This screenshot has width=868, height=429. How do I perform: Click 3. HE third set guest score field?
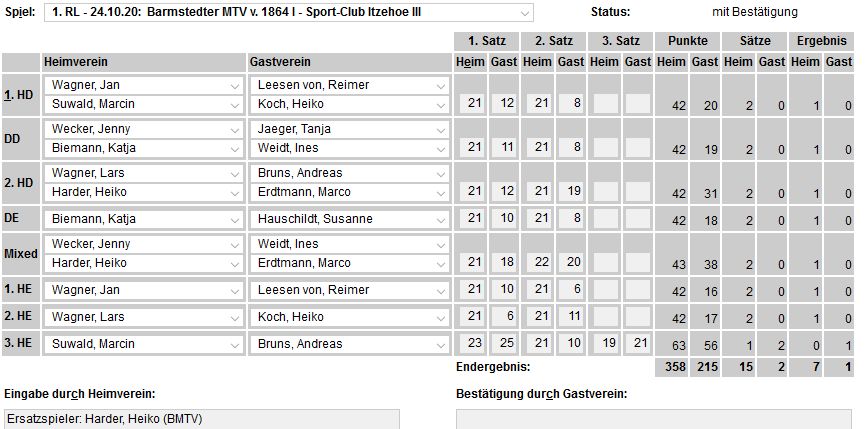pyautogui.click(x=638, y=344)
